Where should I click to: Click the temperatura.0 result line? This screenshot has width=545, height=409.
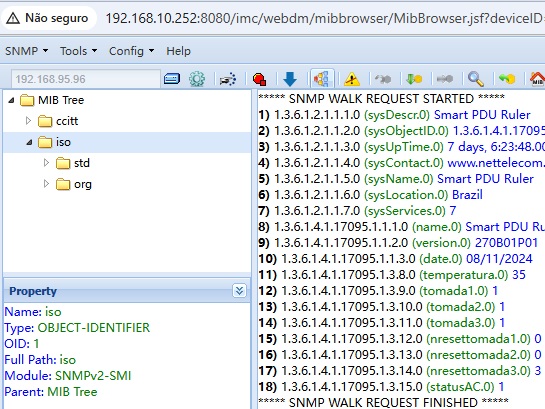click(x=392, y=275)
